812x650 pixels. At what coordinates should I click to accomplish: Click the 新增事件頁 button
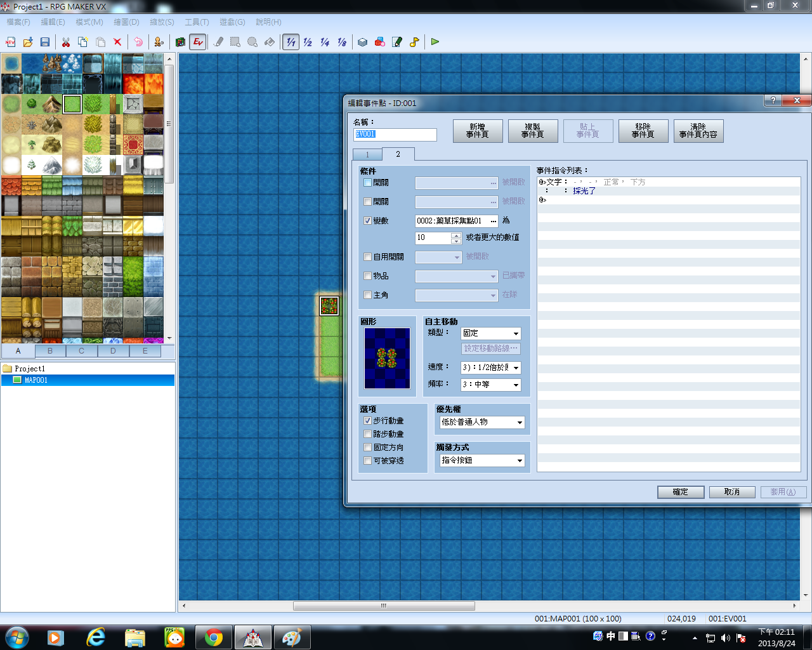[478, 131]
